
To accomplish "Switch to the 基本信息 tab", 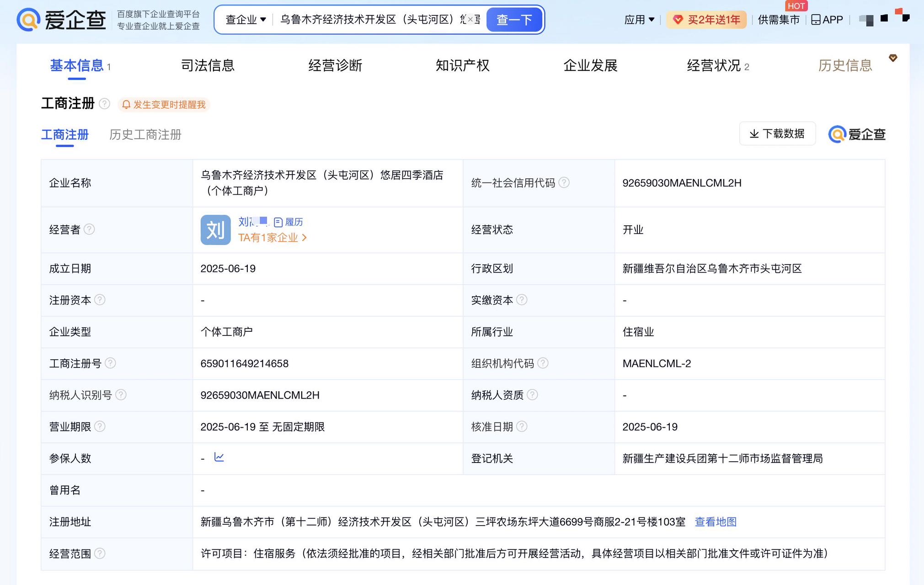I will point(77,65).
